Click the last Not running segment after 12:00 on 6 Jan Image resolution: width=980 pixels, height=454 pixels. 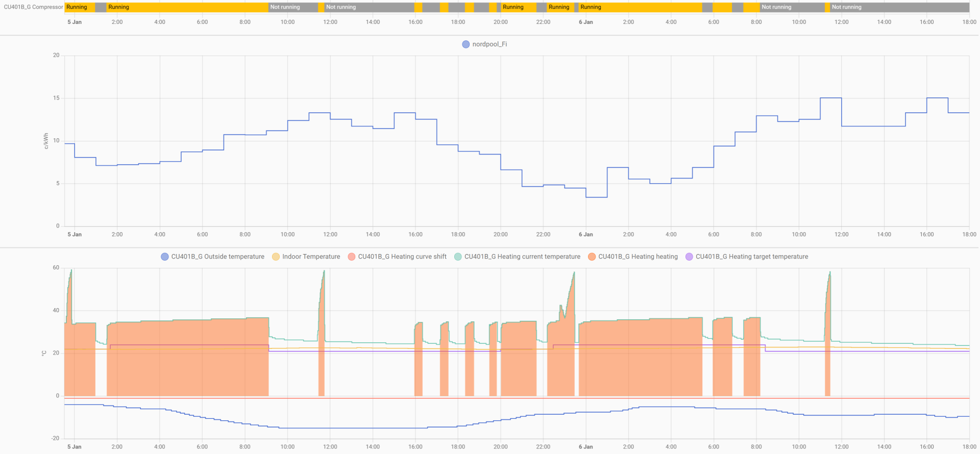899,7
